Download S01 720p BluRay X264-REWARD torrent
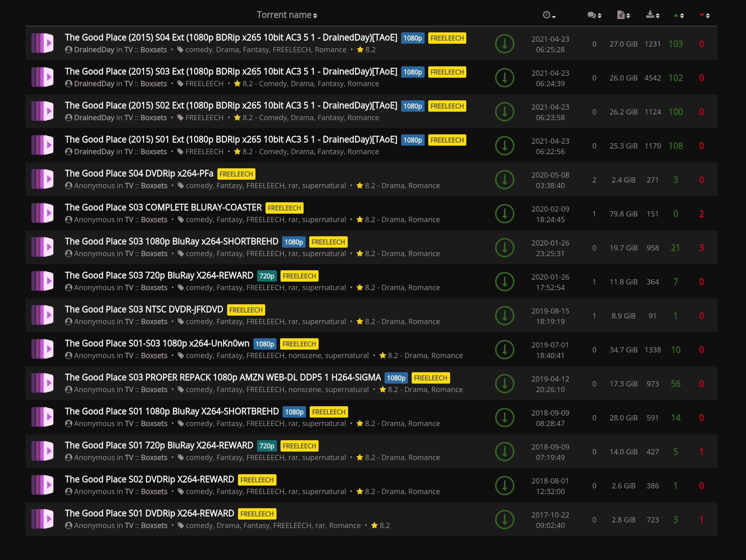Viewport: 746px width, 560px height. point(505,452)
